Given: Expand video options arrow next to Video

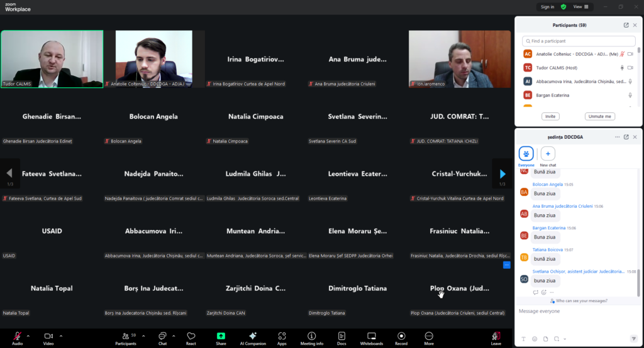Looking at the screenshot, I should (60, 335).
